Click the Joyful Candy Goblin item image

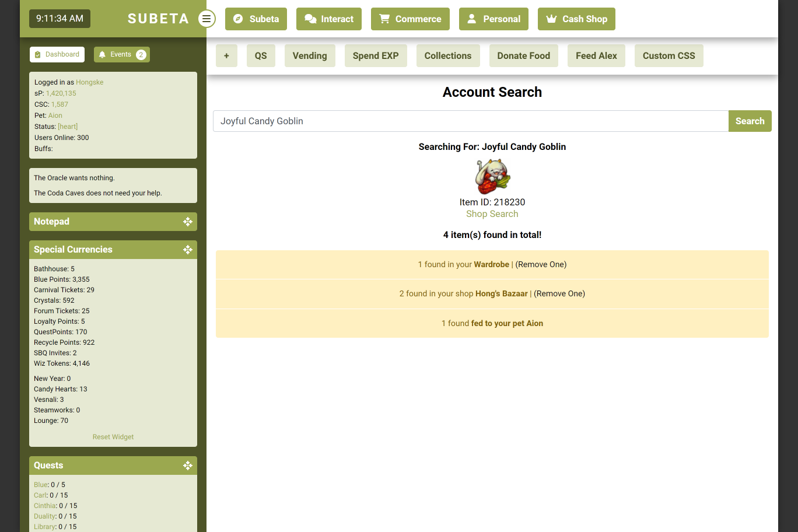[492, 177]
